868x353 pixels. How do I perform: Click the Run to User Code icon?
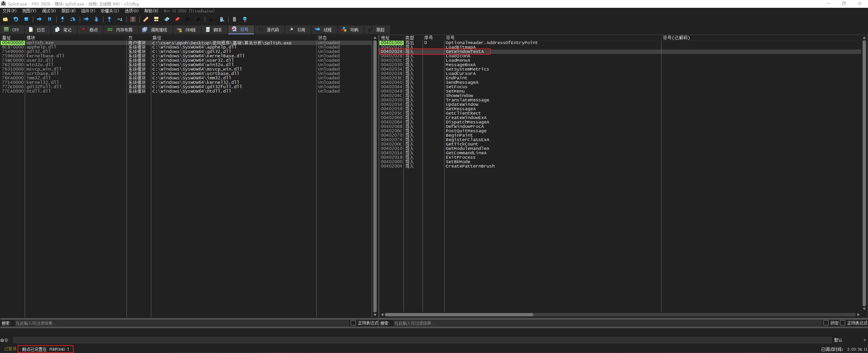(x=120, y=19)
